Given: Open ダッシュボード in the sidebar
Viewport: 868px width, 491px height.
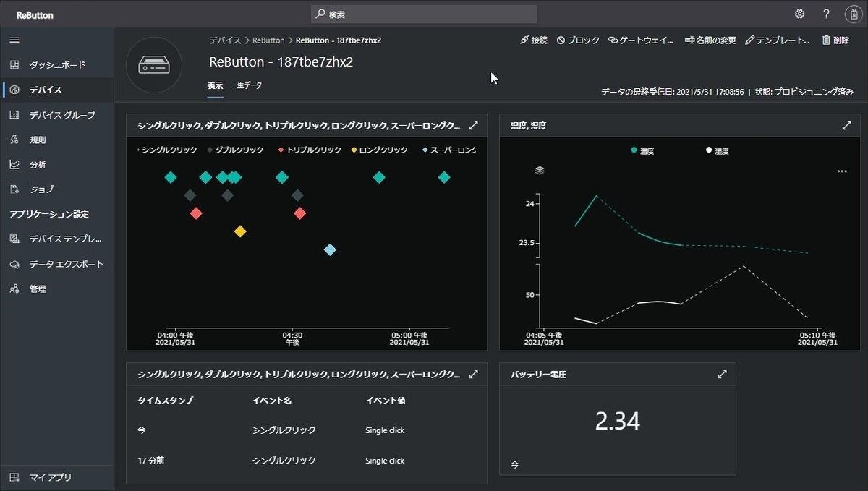Looking at the screenshot, I should [x=57, y=65].
